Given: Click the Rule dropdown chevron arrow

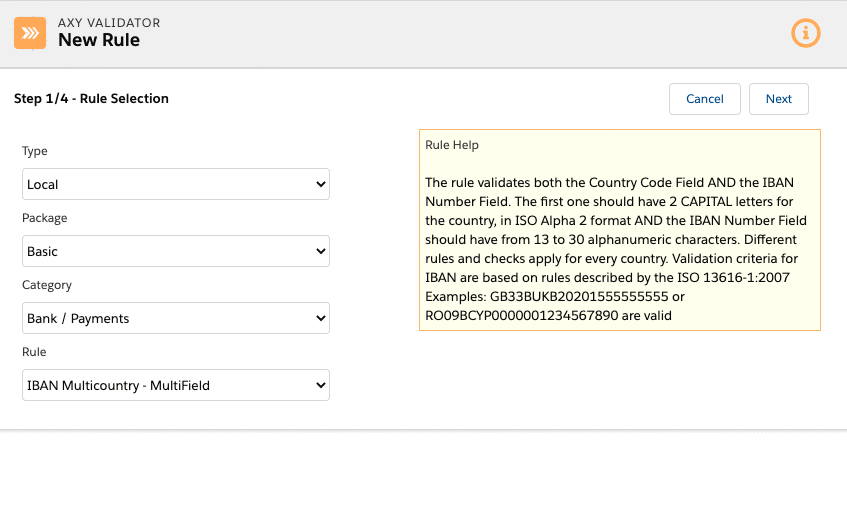Looking at the screenshot, I should (x=320, y=385).
